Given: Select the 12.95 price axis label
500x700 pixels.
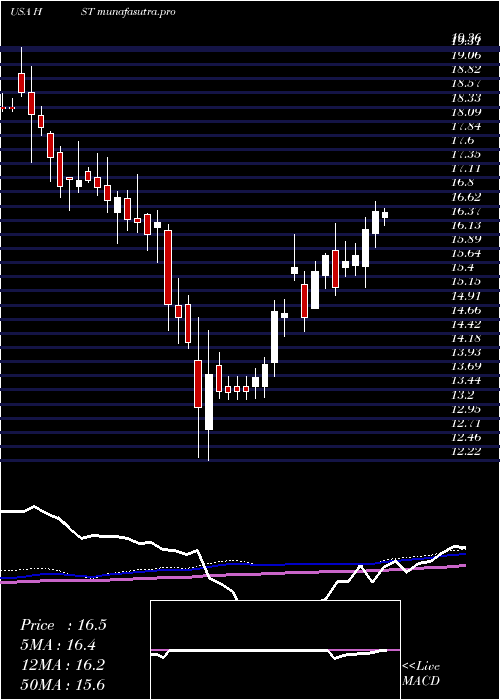Looking at the screenshot, I should (x=466, y=409).
